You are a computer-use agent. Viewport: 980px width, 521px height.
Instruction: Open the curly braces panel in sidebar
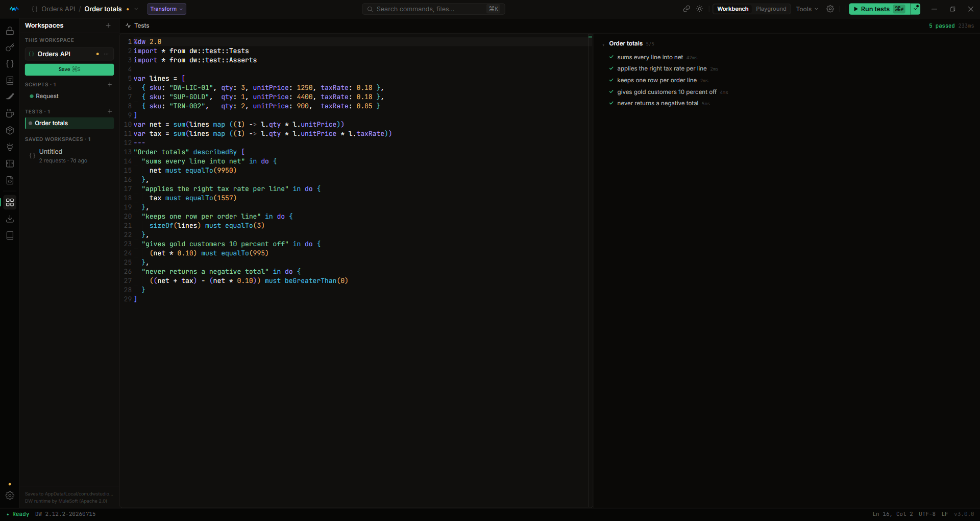pos(10,64)
